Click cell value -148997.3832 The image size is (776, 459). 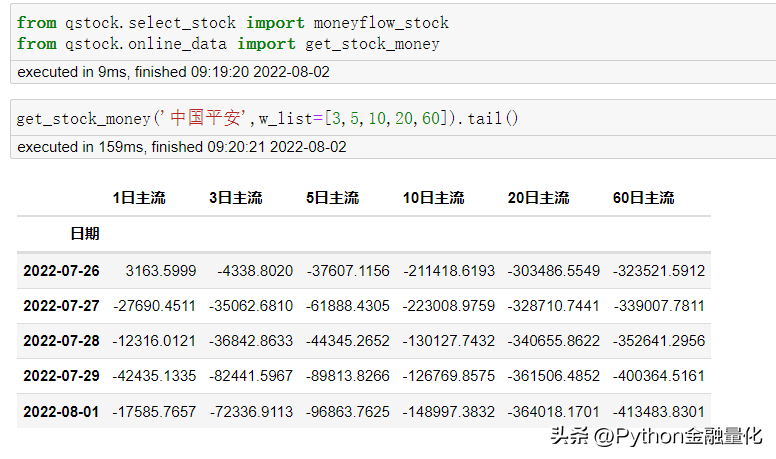pos(449,412)
